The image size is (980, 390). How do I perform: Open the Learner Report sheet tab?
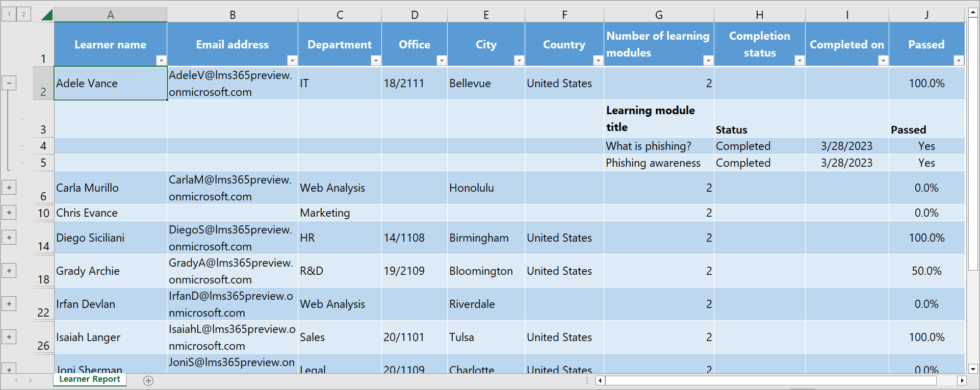[90, 379]
